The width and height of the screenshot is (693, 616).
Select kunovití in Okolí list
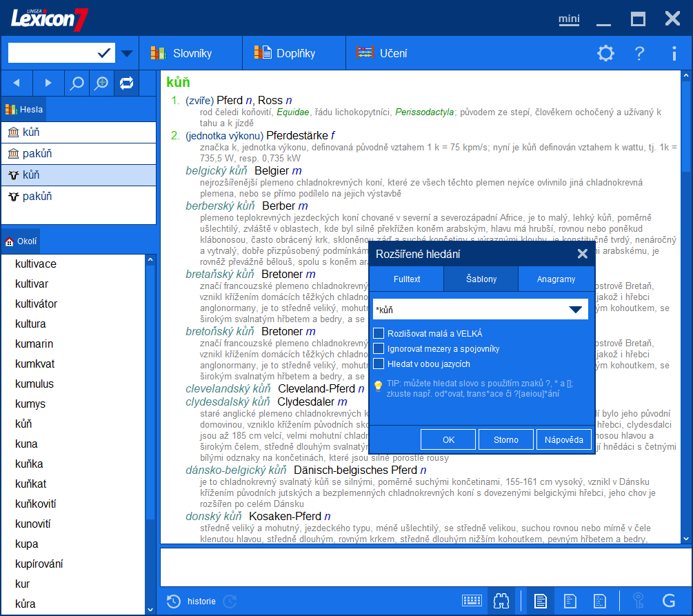coord(32,524)
